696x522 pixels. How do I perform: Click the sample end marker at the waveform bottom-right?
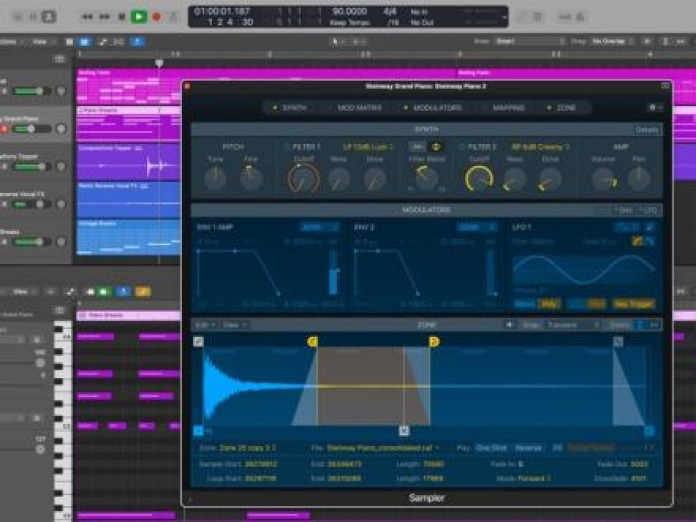coord(649,430)
